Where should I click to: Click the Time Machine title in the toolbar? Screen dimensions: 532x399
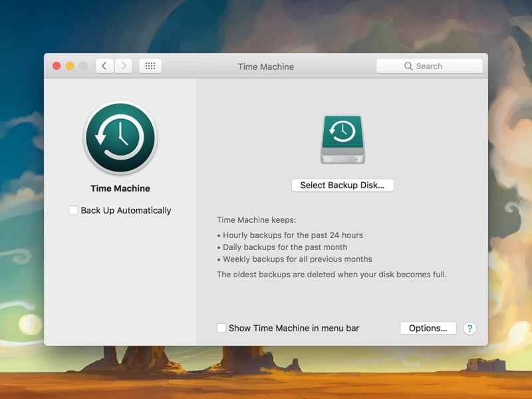pos(266,66)
